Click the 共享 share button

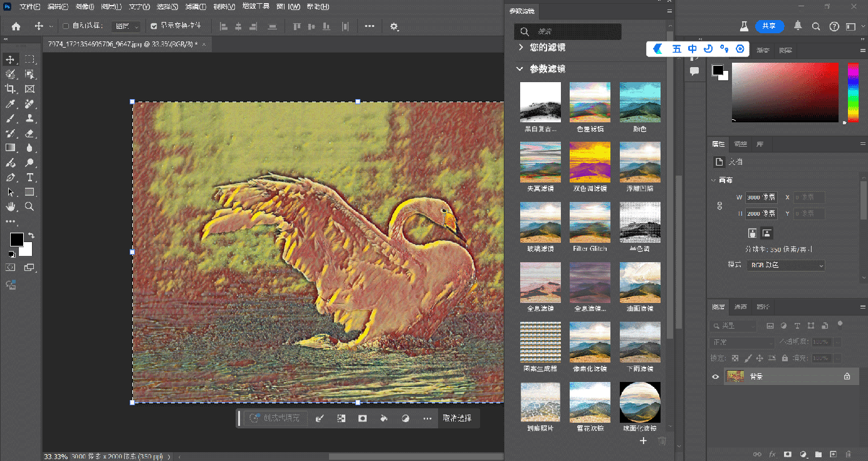[x=770, y=26]
